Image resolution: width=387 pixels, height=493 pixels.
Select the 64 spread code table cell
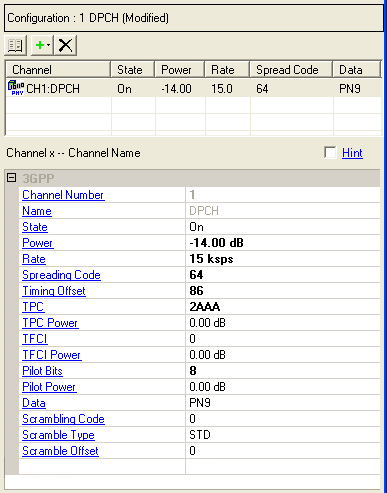click(262, 89)
